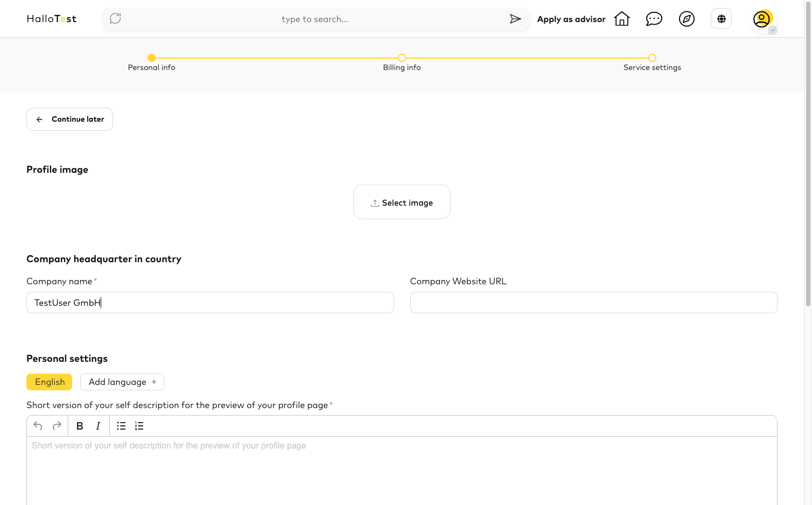Switch to the English language tab
The image size is (812, 505).
pos(50,382)
